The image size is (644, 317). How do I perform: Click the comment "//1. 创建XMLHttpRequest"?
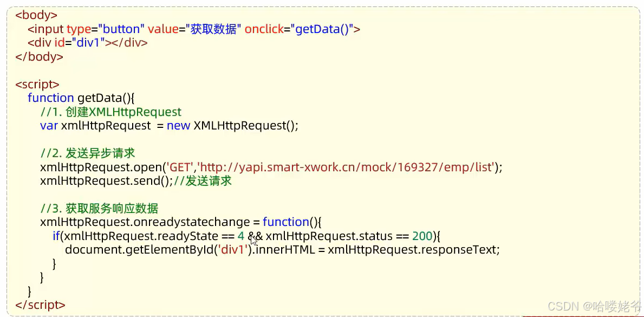point(110,112)
